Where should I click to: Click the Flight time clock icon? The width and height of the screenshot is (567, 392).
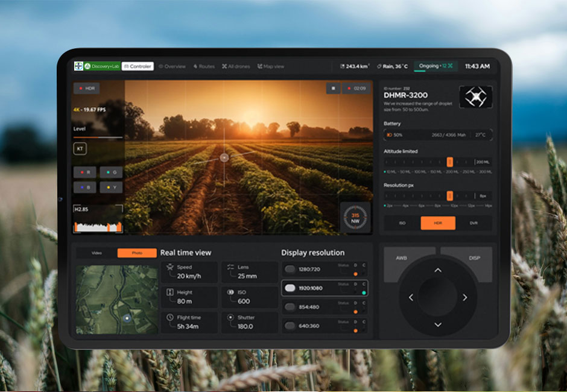[170, 317]
